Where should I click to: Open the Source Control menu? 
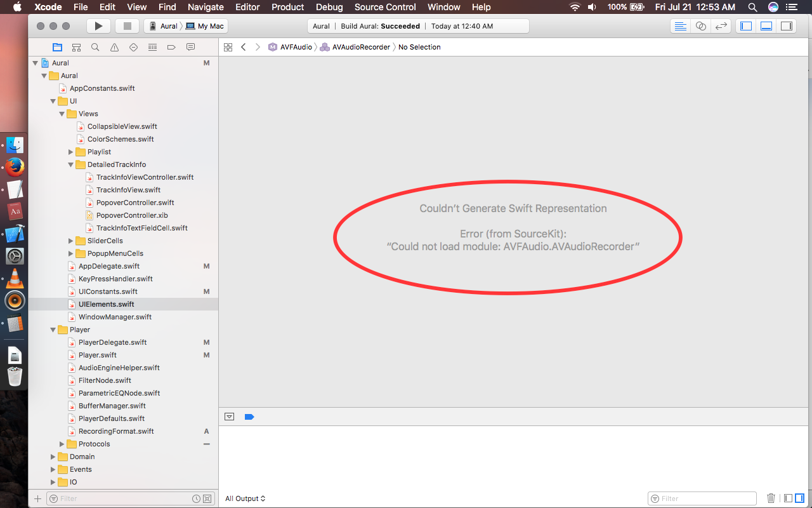click(385, 7)
